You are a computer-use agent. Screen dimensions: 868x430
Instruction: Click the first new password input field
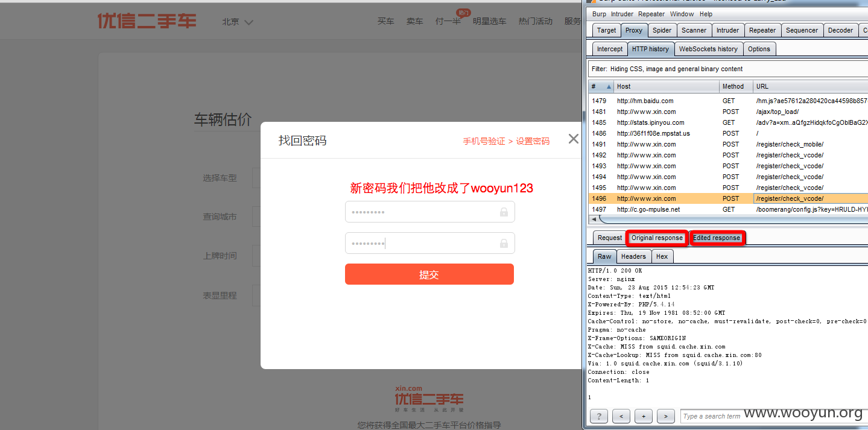430,212
